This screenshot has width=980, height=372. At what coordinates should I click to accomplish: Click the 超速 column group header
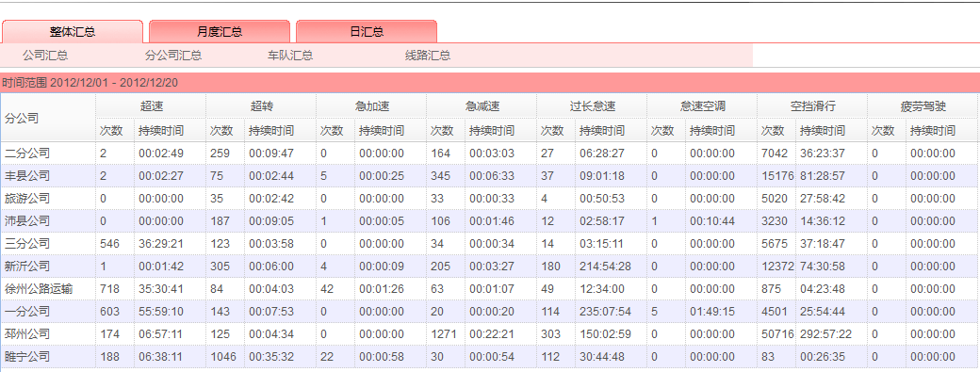point(152,106)
